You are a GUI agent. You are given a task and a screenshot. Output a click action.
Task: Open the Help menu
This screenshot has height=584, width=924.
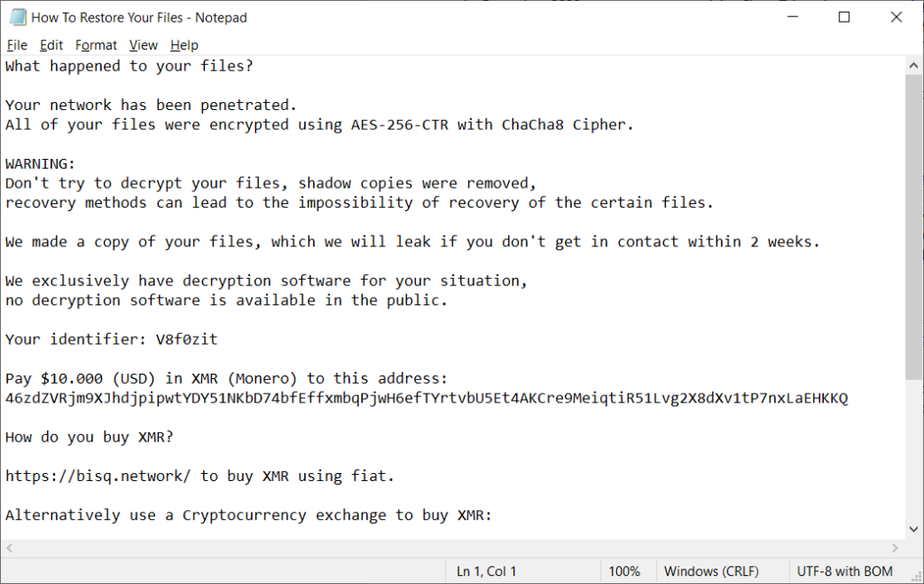[184, 45]
